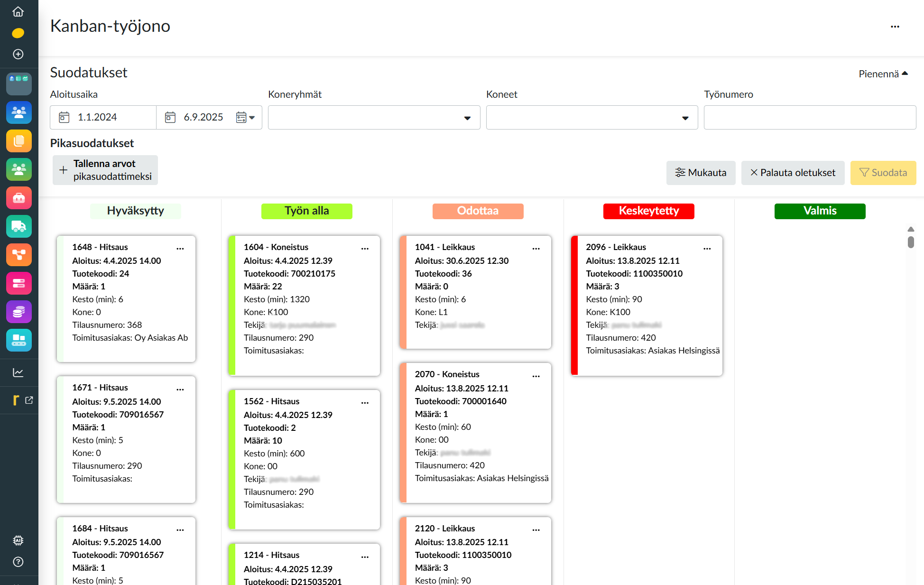Open the home screen from the sidebar
Screen dimensions: 924x585
(x=18, y=12)
